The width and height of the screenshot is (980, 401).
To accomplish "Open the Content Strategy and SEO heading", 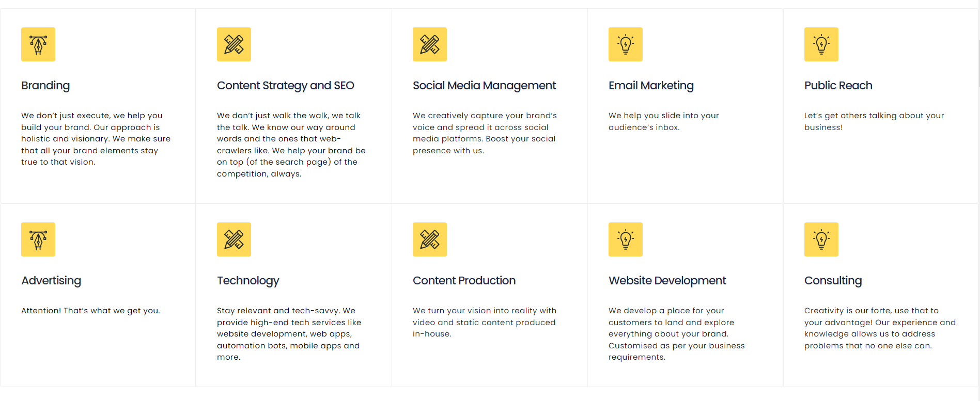I will [x=286, y=86].
